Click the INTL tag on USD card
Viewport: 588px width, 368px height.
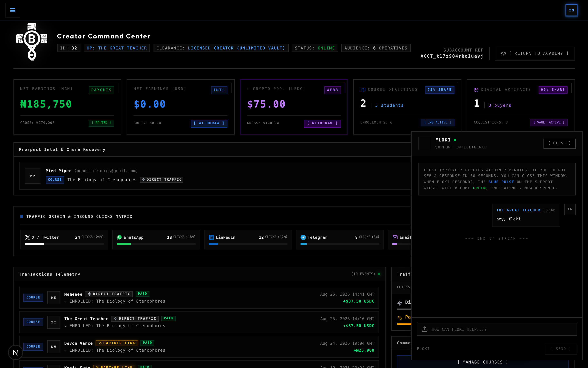pos(219,90)
